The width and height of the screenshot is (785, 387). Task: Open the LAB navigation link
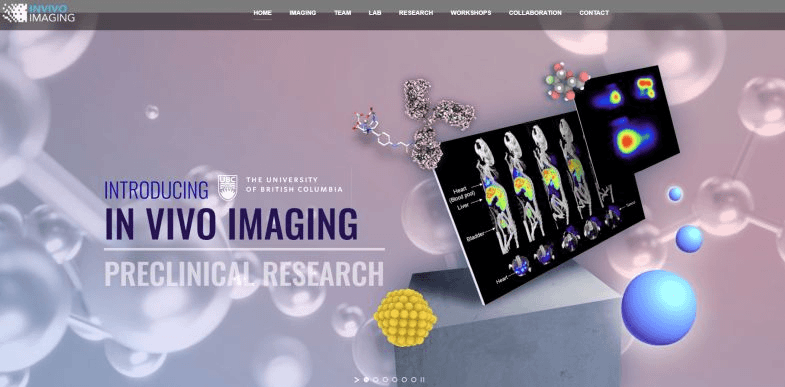click(x=375, y=13)
